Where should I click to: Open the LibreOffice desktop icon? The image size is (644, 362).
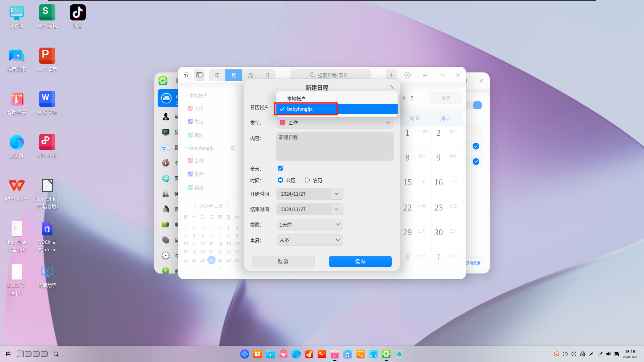click(47, 194)
